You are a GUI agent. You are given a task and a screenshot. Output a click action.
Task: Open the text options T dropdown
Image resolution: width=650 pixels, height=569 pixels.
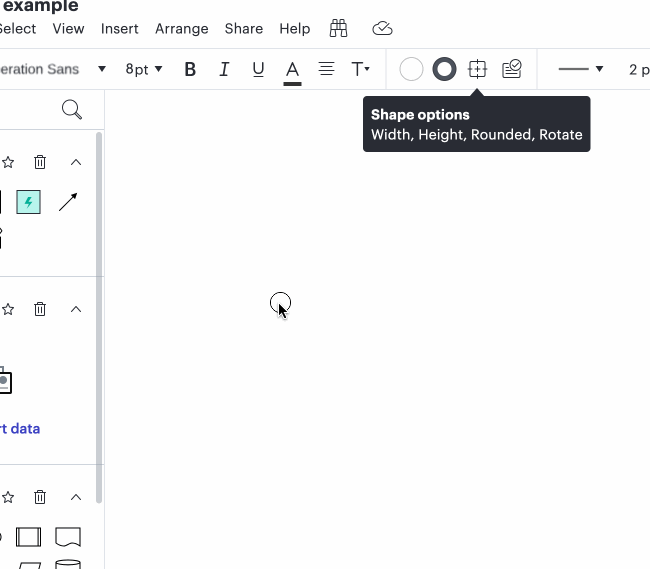click(360, 69)
